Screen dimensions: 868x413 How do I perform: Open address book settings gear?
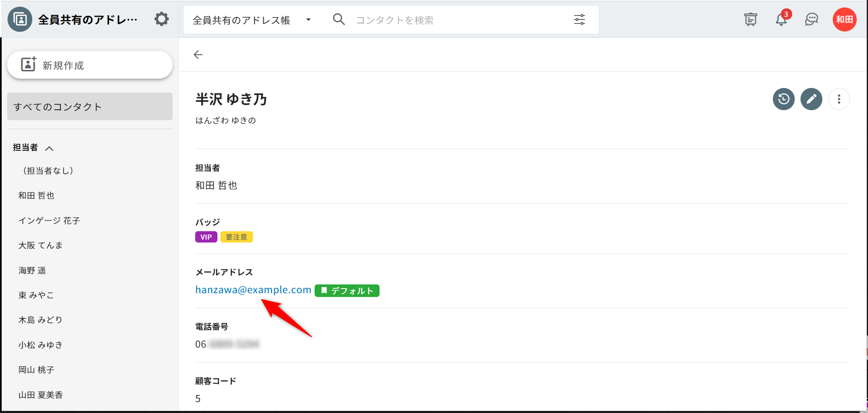pyautogui.click(x=161, y=19)
